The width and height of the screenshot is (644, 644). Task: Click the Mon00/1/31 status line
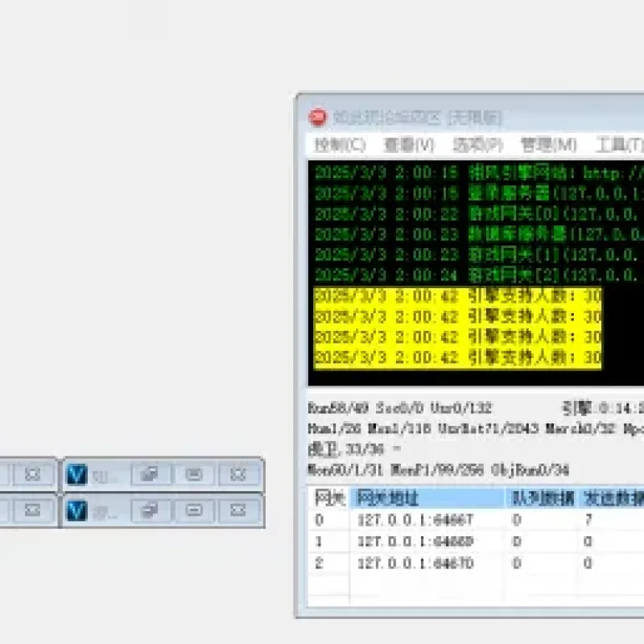(439, 470)
